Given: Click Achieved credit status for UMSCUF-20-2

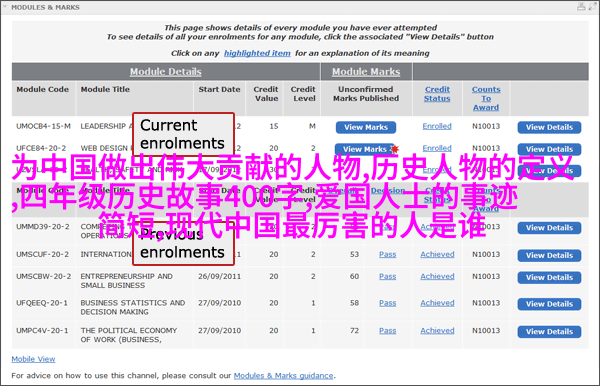Looking at the screenshot, I should [437, 254].
